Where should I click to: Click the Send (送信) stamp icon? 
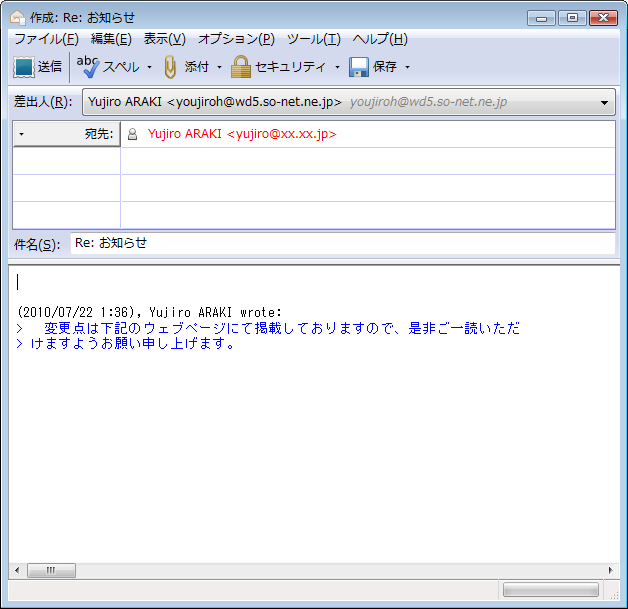tap(24, 66)
